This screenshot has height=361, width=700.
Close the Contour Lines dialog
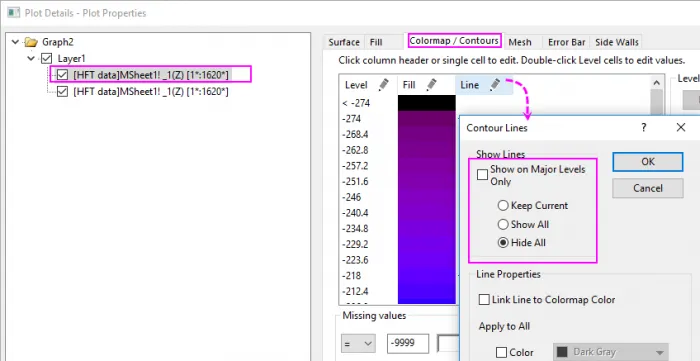681,128
